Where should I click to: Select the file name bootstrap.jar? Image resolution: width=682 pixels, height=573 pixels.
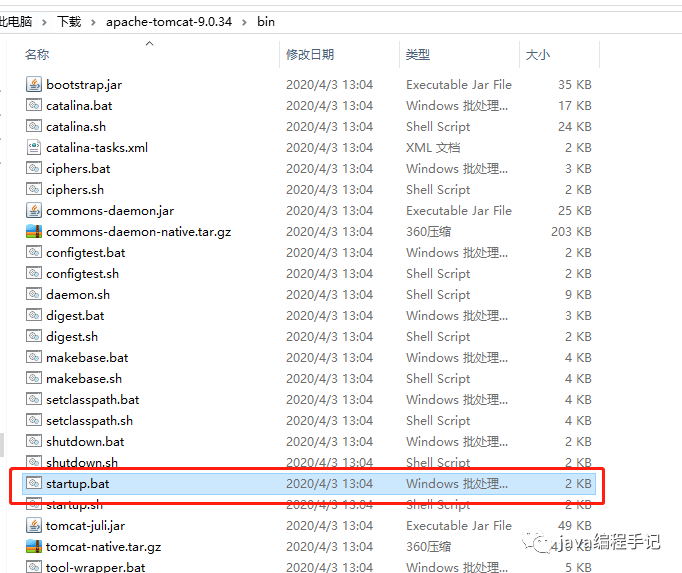[84, 84]
